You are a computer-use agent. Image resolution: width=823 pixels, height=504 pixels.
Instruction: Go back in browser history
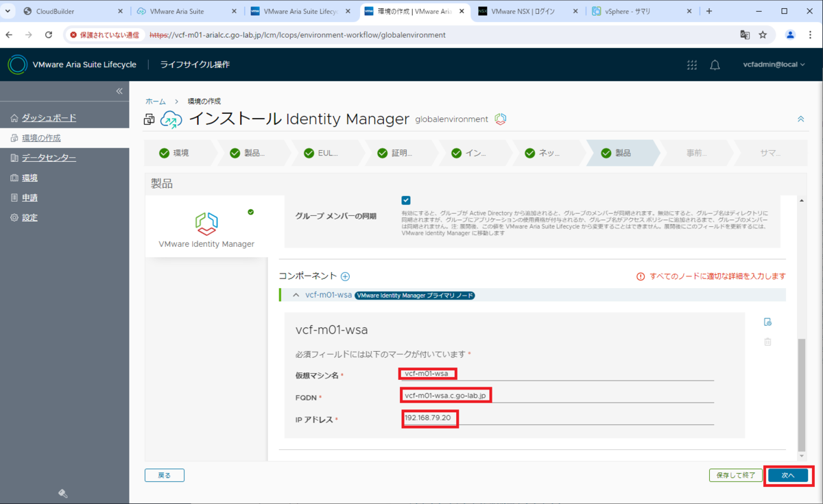tap(8, 34)
